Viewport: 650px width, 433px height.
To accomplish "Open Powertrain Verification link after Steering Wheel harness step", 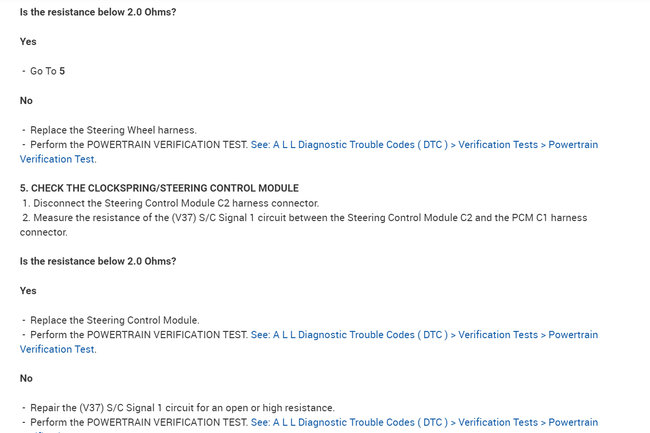I will (424, 145).
